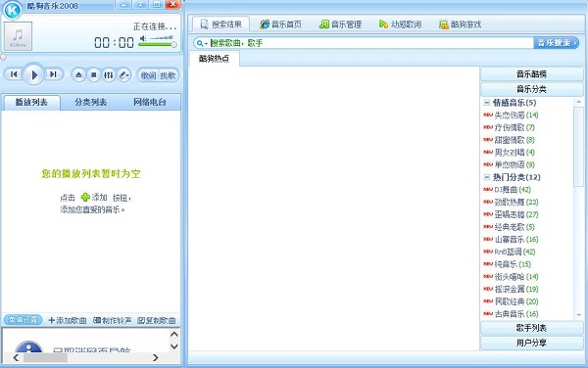Open the equalizer settings icon
Screen dimensions: 588x368
[109, 75]
